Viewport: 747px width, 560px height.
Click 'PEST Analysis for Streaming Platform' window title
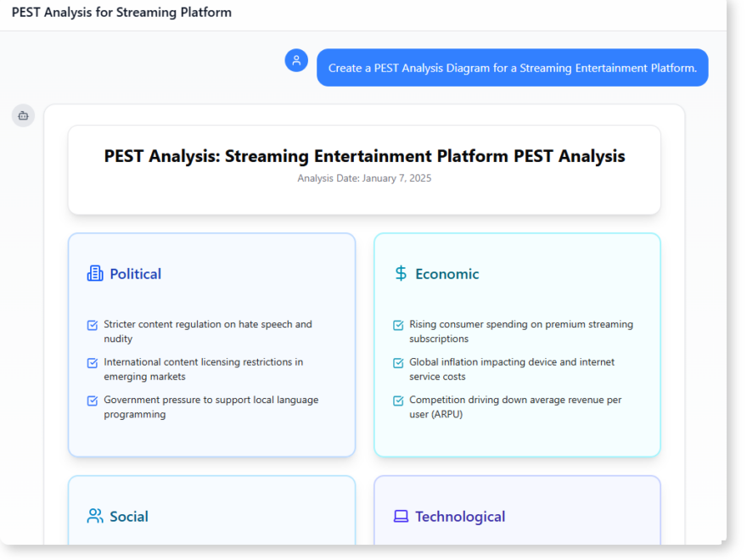(120, 12)
